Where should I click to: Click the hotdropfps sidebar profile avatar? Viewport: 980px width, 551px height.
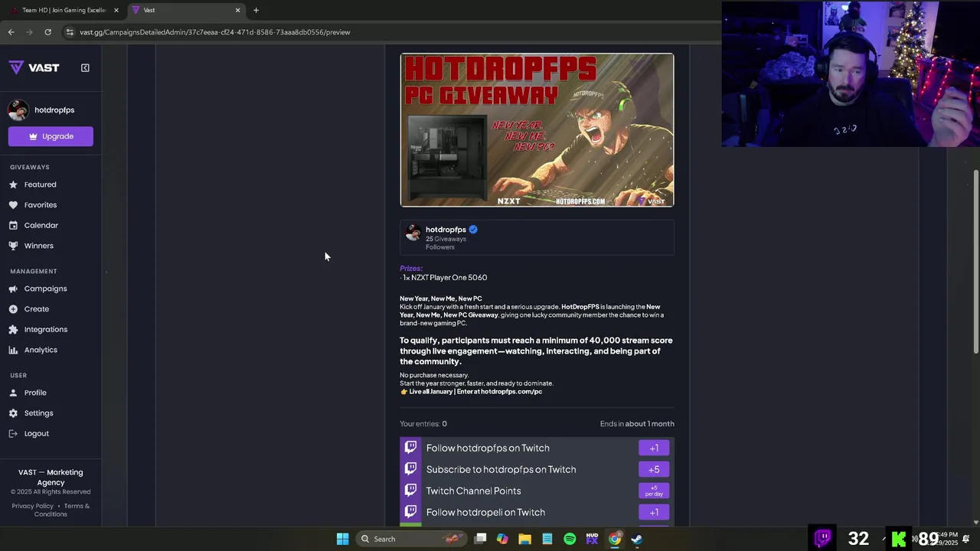tap(18, 110)
